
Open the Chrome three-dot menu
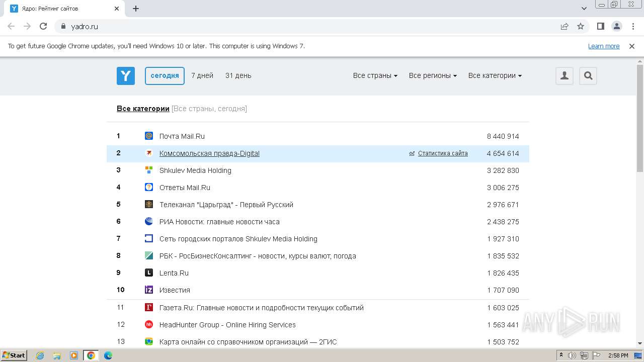[633, 26]
